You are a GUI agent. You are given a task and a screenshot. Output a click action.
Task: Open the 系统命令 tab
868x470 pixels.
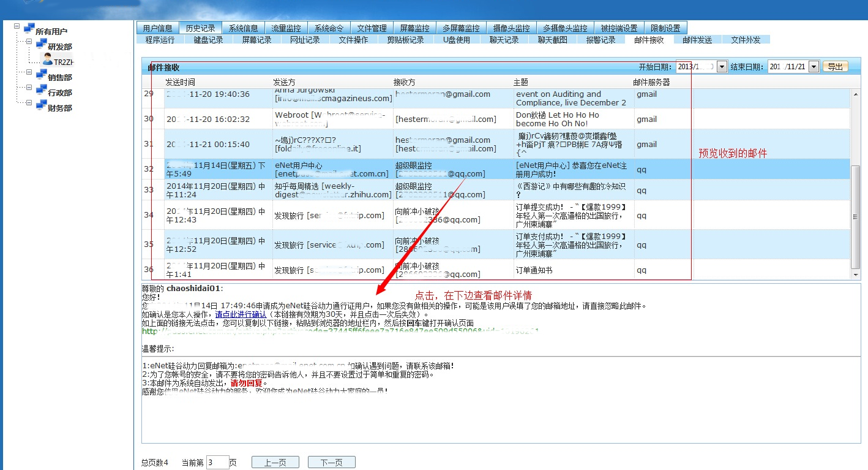[329, 28]
